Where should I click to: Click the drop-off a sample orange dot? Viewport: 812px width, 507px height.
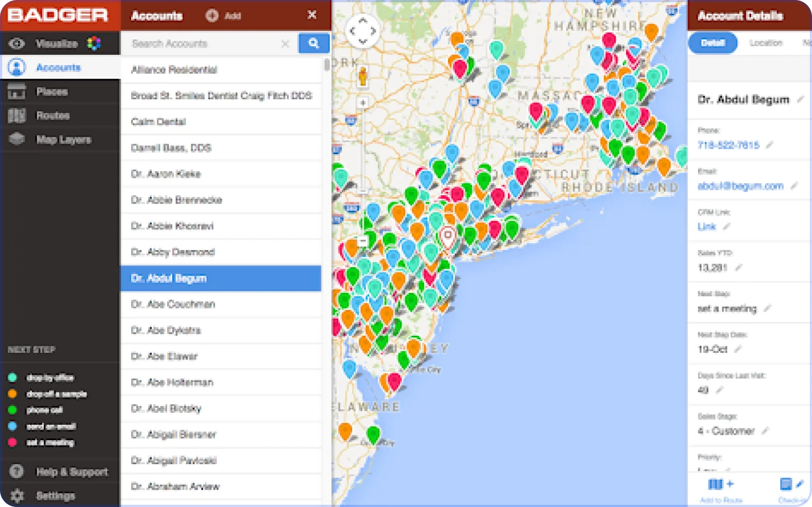(x=12, y=394)
